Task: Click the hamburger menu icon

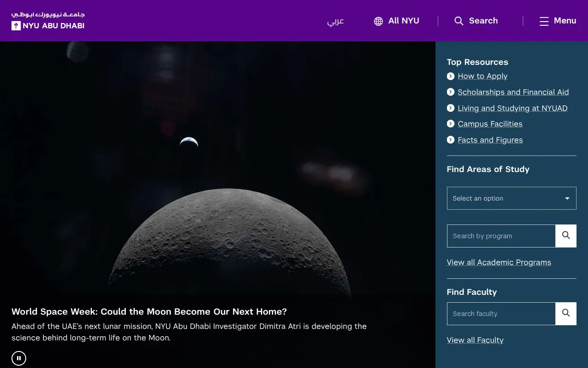Action: pos(544,21)
